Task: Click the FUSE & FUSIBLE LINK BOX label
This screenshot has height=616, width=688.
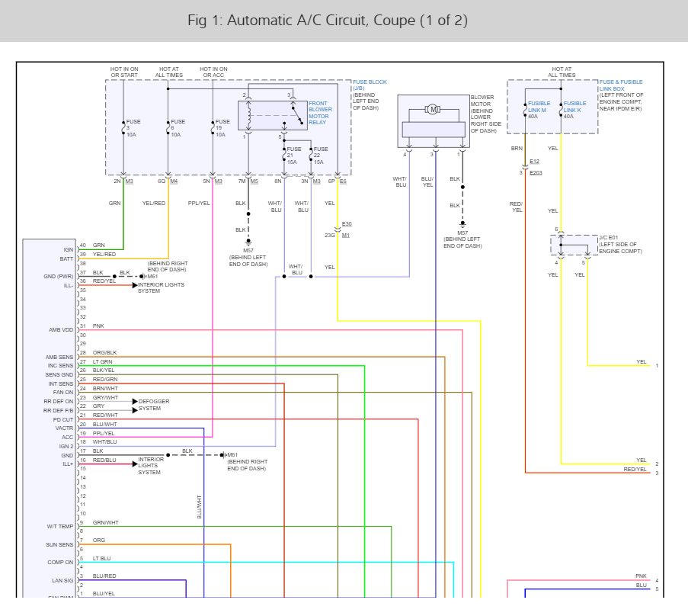Action: pos(621,85)
